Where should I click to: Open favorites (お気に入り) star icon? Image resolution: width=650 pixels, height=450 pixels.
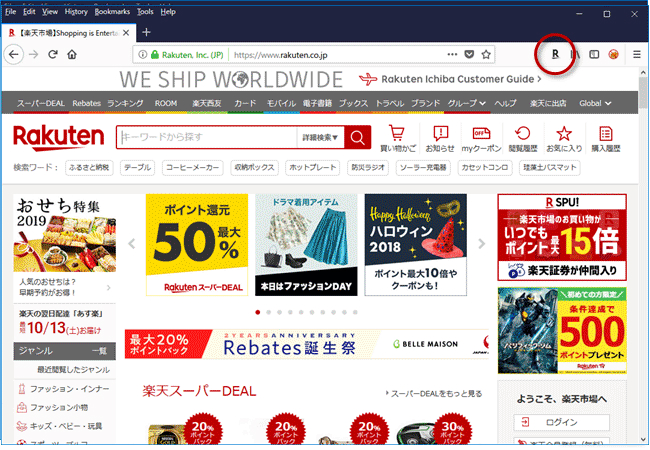pyautogui.click(x=564, y=138)
